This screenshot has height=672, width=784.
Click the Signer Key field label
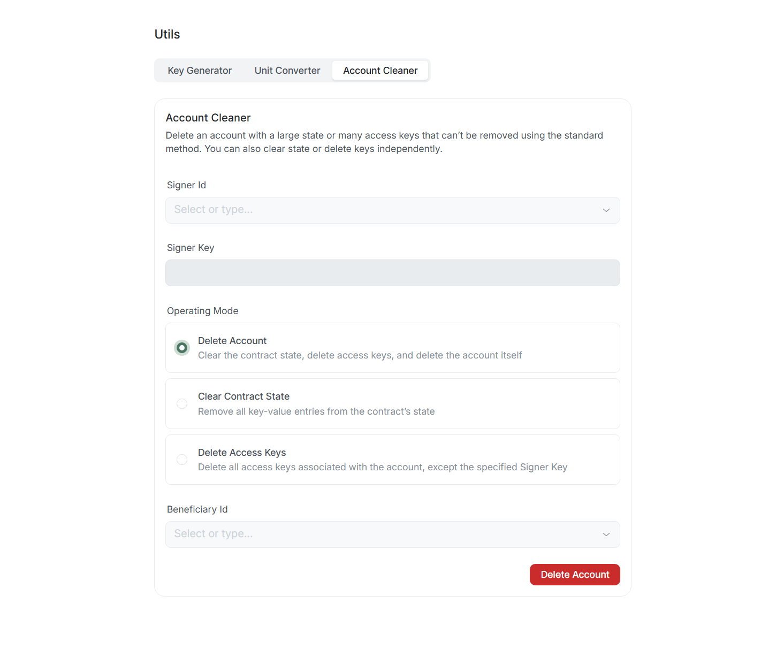coord(191,248)
